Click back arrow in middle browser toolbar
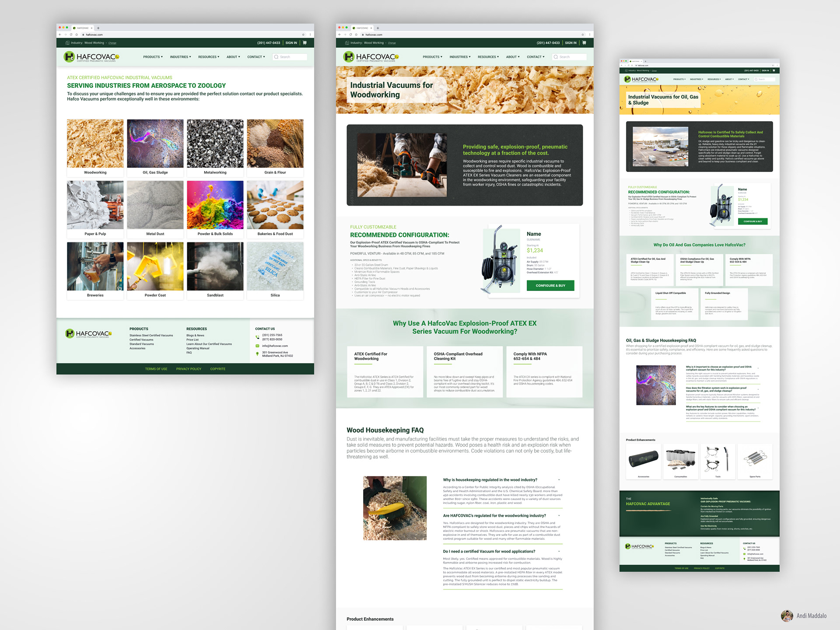 [x=339, y=35]
